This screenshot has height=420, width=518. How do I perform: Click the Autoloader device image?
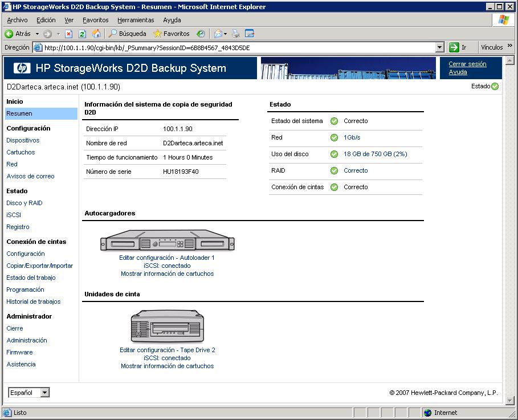click(167, 240)
